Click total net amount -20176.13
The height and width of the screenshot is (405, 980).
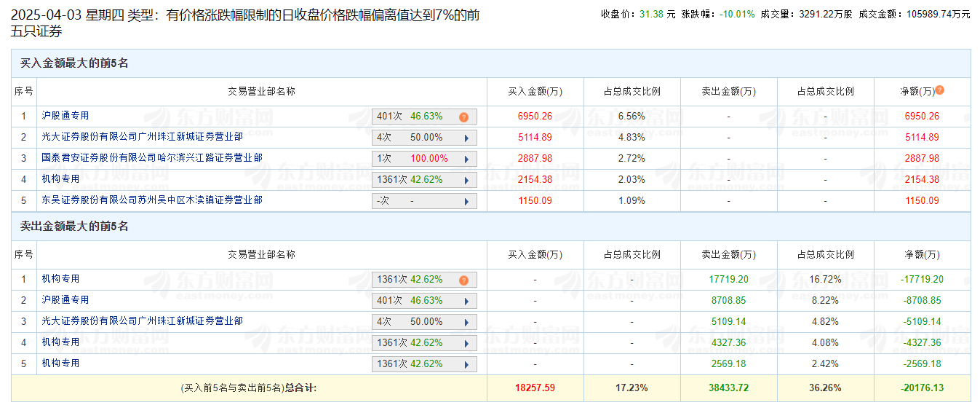coord(922,389)
